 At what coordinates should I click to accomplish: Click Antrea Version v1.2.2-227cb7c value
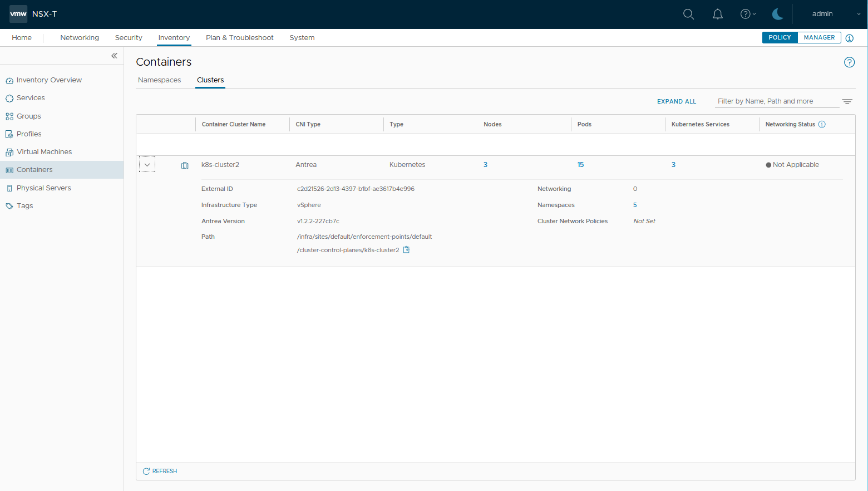point(318,221)
